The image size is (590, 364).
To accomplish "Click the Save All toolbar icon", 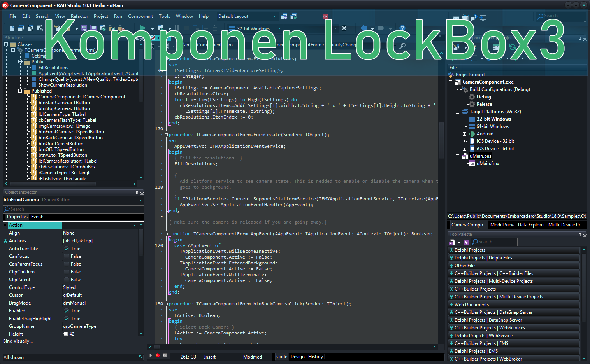I will tap(93, 28).
